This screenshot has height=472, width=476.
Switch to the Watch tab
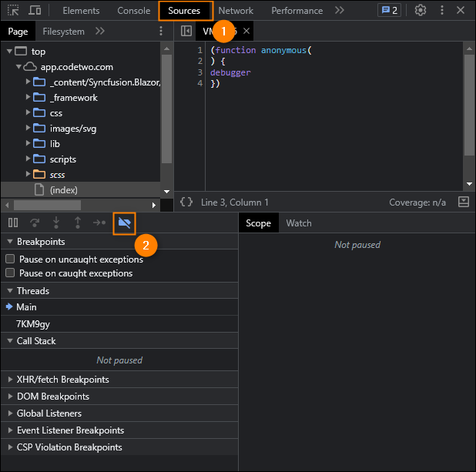299,223
